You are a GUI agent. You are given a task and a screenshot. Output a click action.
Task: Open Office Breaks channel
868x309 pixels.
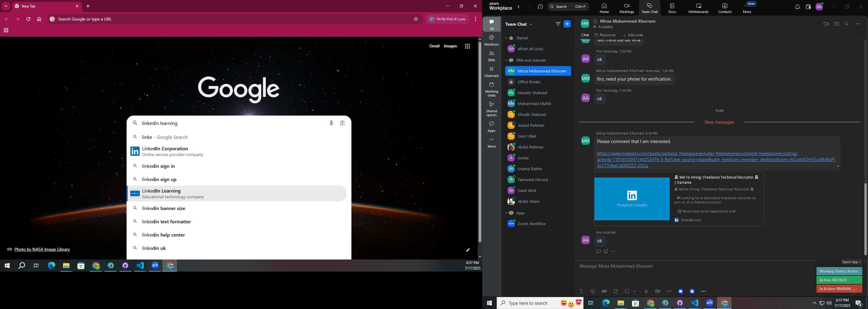click(538, 82)
